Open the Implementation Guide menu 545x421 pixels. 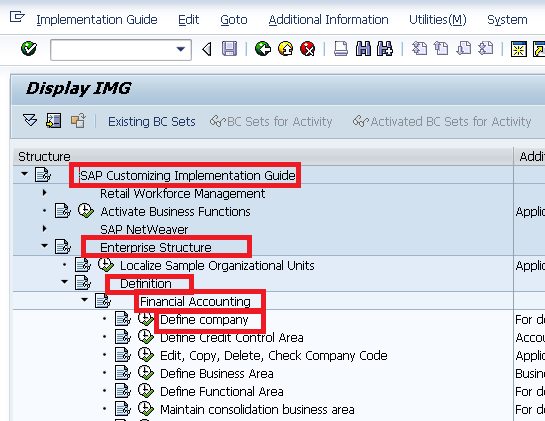coord(97,20)
